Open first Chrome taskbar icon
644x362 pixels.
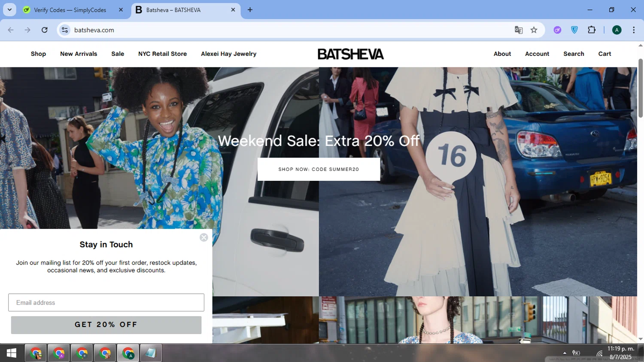pyautogui.click(x=36, y=353)
